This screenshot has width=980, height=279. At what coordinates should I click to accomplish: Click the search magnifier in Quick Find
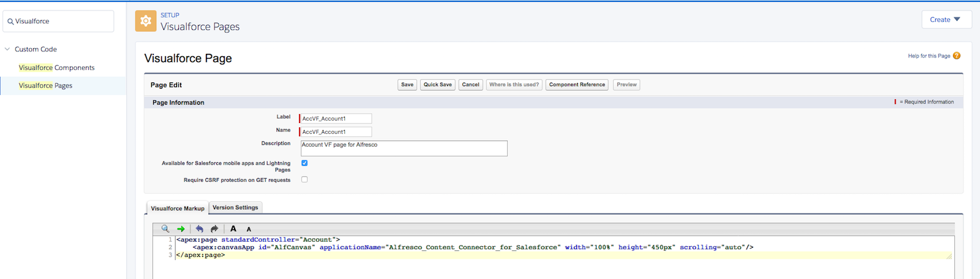click(x=10, y=21)
